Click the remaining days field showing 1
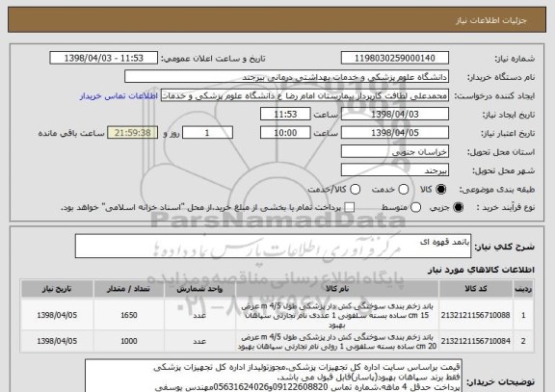 coord(207,133)
